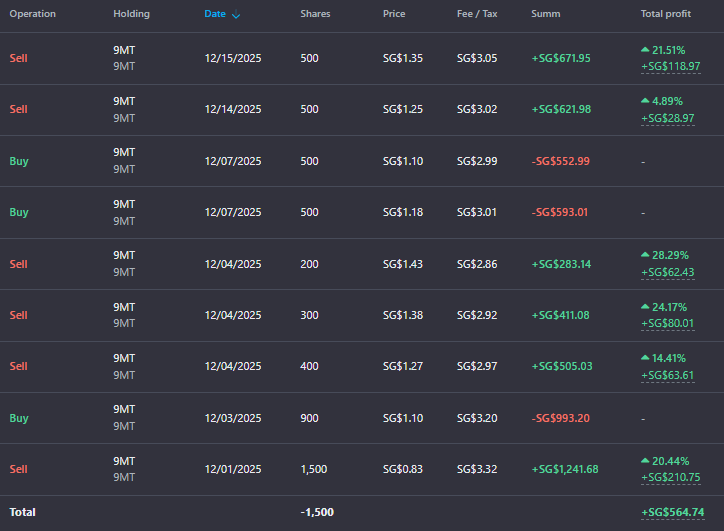The image size is (724, 531).
Task: Sort the table by Shares header
Action: [315, 14]
